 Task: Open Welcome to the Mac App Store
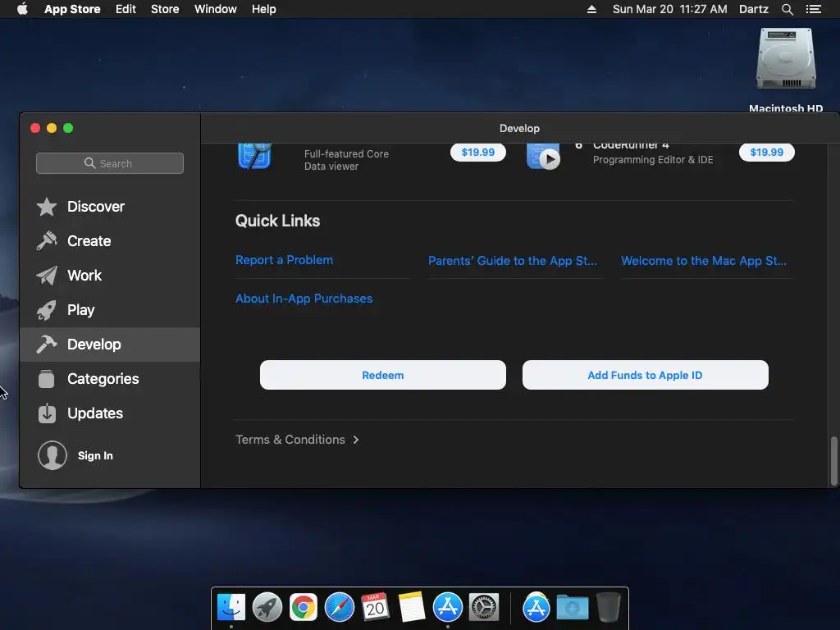(704, 261)
